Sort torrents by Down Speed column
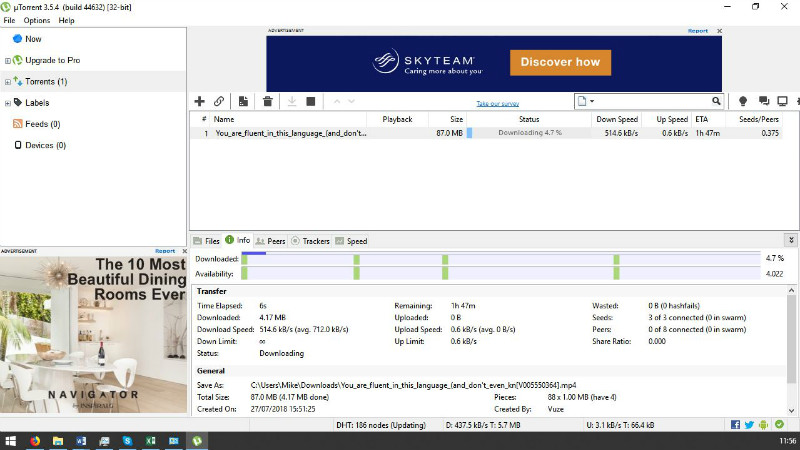The width and height of the screenshot is (800, 450). [616, 119]
